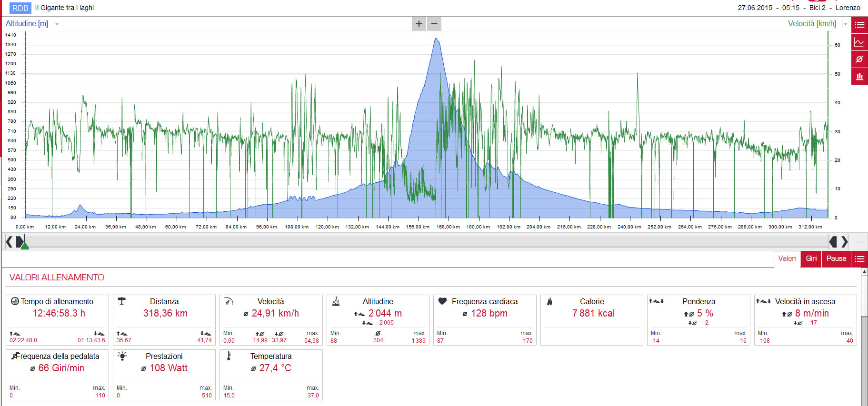Click the green position marker on timeline
868x406 pixels.
[x=25, y=245]
